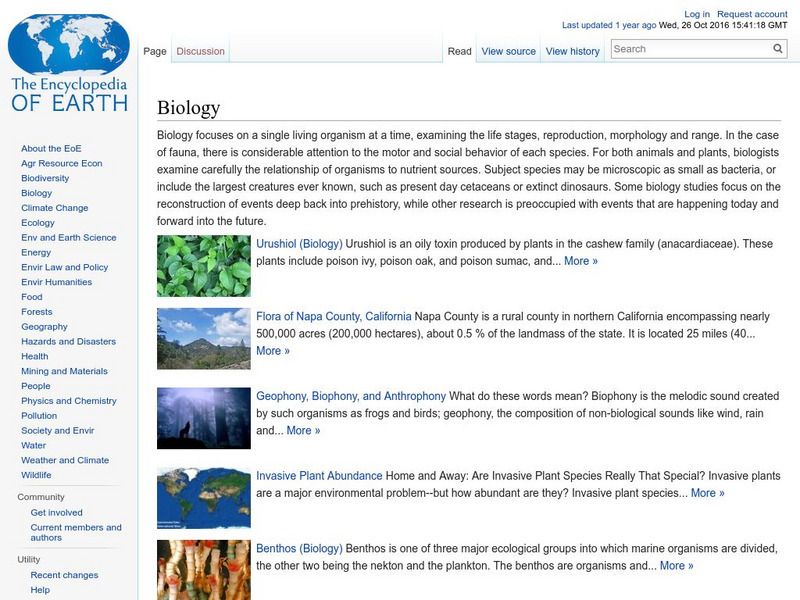Open the green leaves Urushiol thumbnail
The height and width of the screenshot is (600, 800).
pyautogui.click(x=204, y=266)
